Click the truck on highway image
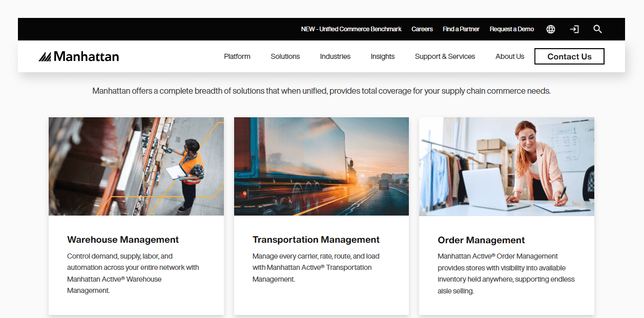The width and height of the screenshot is (644, 318). [x=321, y=166]
